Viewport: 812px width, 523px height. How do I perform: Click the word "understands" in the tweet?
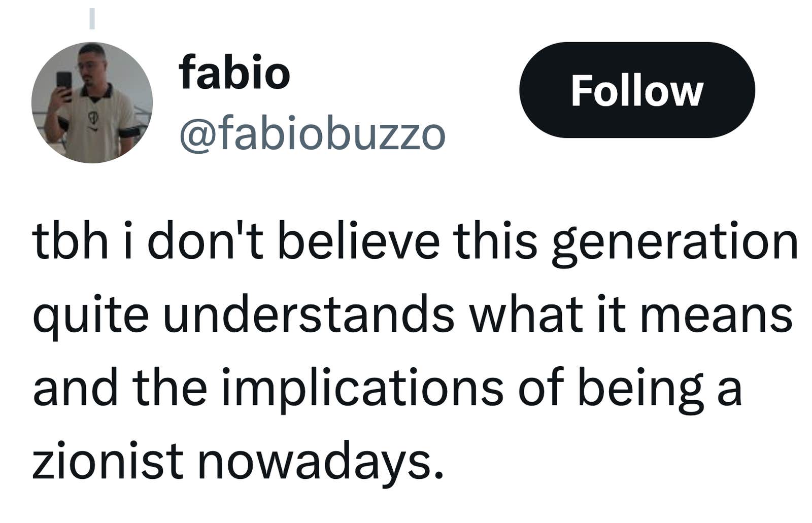(309, 315)
